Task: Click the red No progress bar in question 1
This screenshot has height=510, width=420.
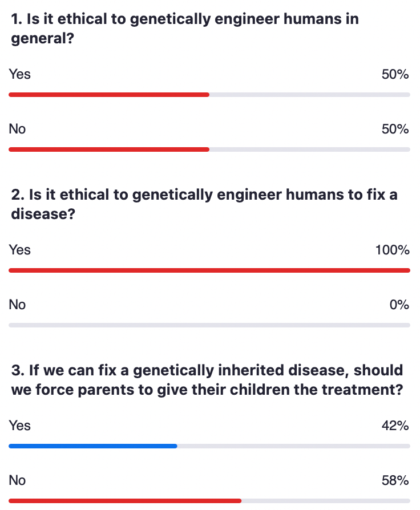Action: 108,149
